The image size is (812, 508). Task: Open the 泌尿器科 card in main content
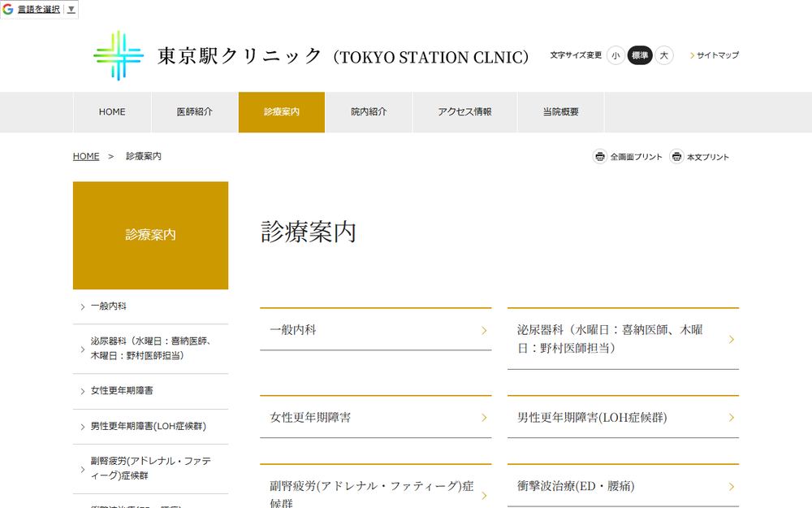pos(623,338)
